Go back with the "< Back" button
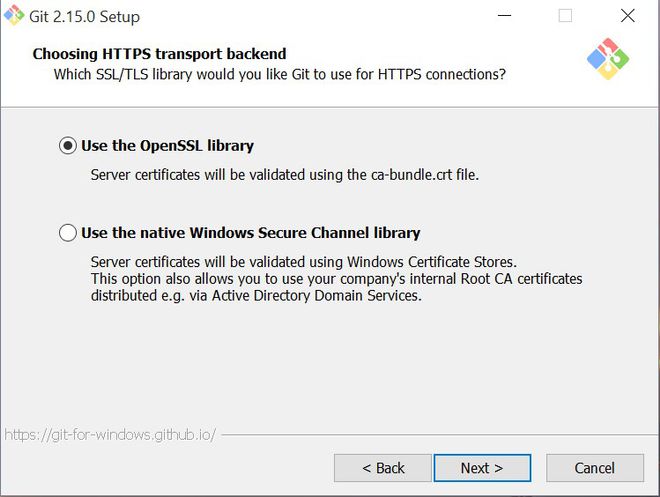This screenshot has height=497, width=660. 383,468
